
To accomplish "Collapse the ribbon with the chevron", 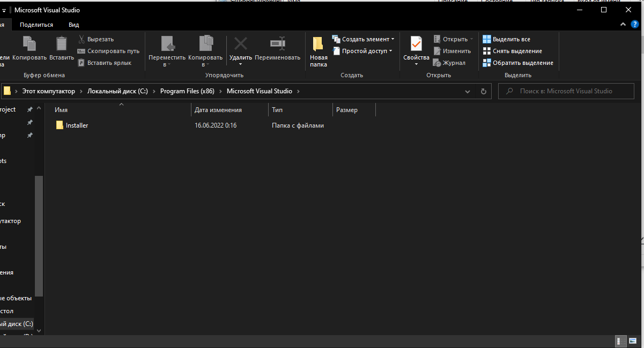I will (x=623, y=25).
